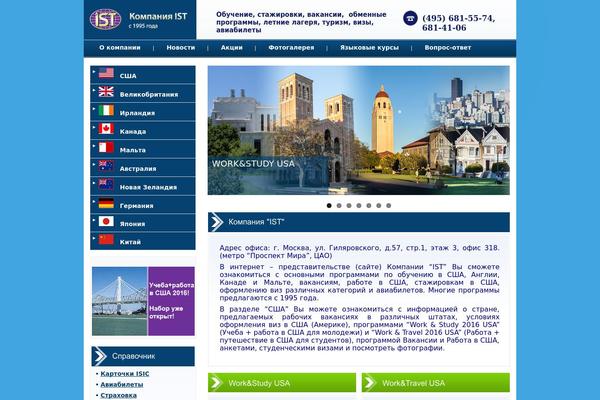This screenshot has width=600, height=400.
Task: Click the Australia flag icon
Action: point(106,166)
